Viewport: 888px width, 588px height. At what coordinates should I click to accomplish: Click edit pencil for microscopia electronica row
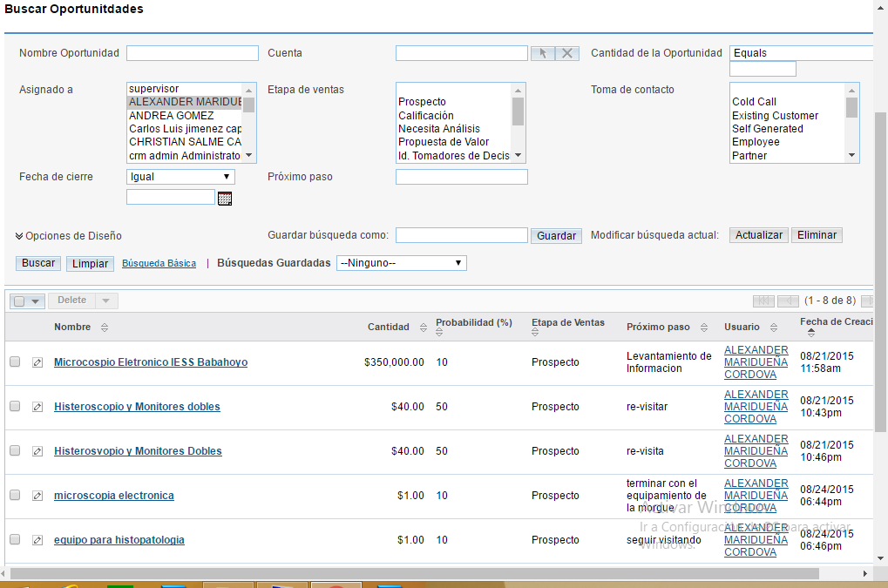pyautogui.click(x=37, y=496)
